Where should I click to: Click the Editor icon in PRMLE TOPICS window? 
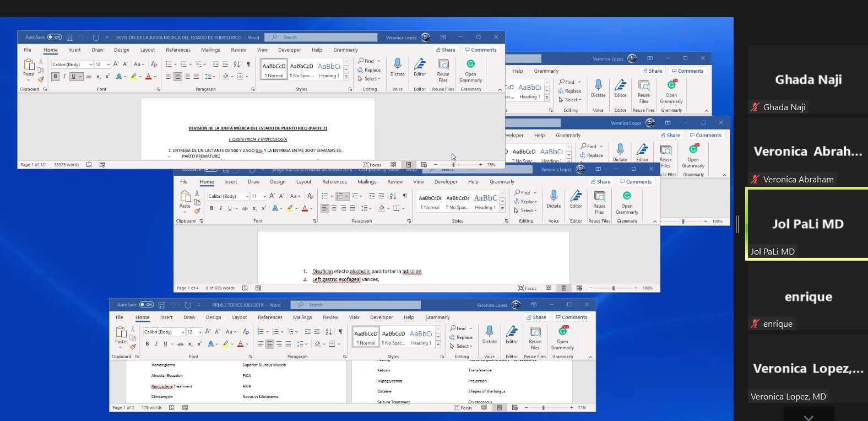pos(512,335)
